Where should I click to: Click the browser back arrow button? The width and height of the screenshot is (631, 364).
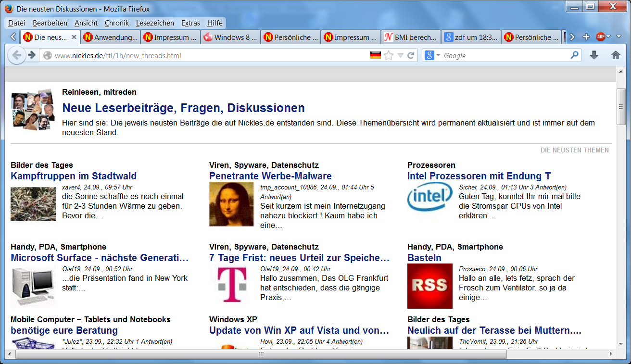[17, 55]
